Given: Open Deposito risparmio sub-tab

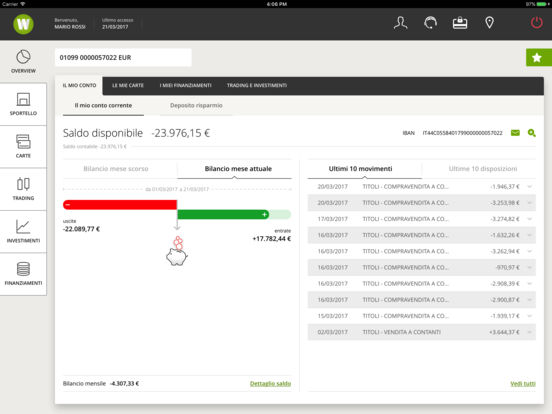Looking at the screenshot, I should click(196, 105).
